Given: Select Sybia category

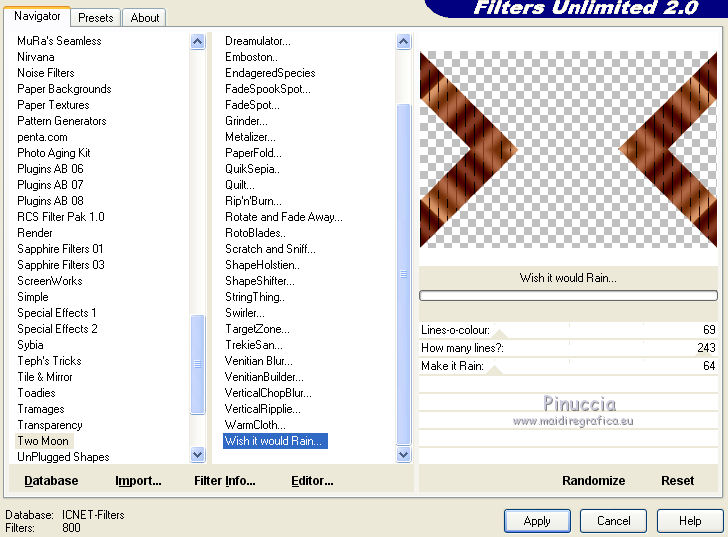Looking at the screenshot, I should [x=30, y=345].
